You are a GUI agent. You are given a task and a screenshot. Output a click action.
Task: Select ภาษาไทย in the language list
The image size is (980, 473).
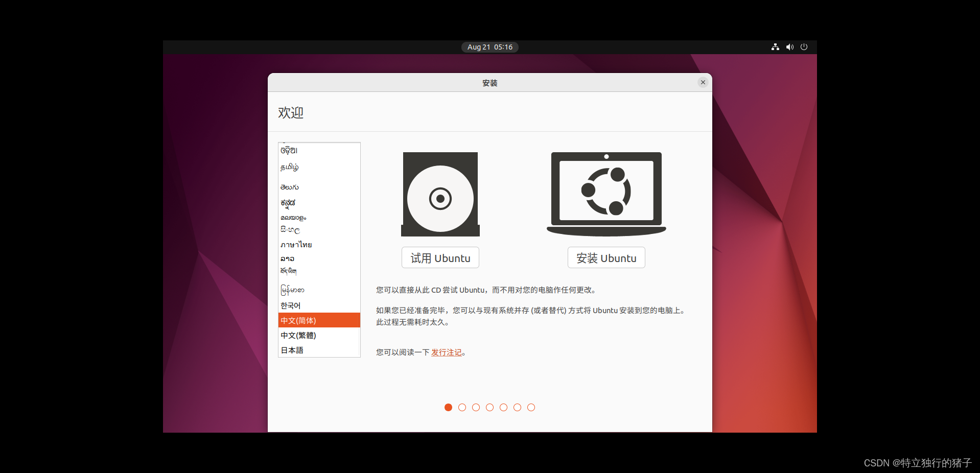pyautogui.click(x=319, y=245)
